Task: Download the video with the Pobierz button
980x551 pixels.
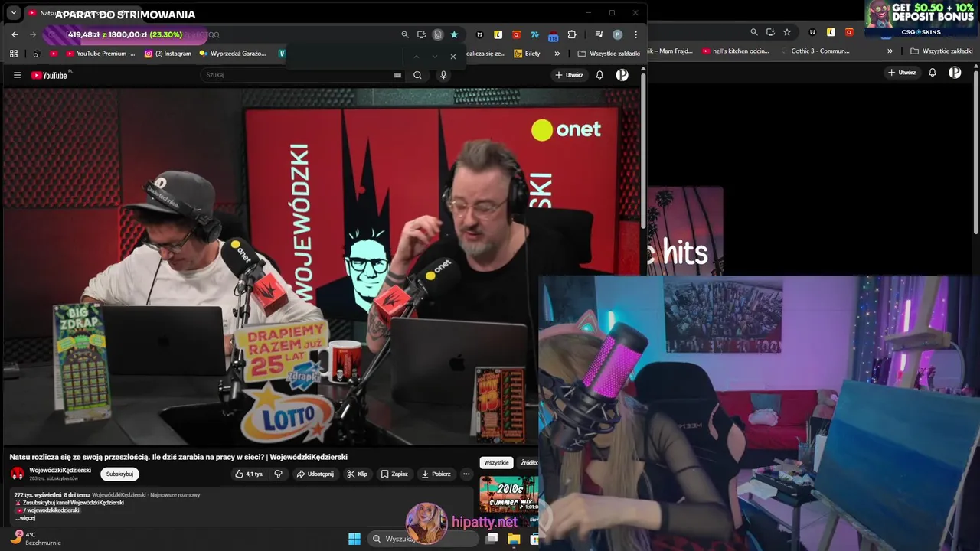Action: [x=436, y=474]
